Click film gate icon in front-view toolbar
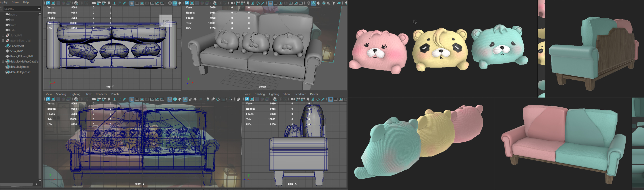The image size is (644, 190). (137, 99)
